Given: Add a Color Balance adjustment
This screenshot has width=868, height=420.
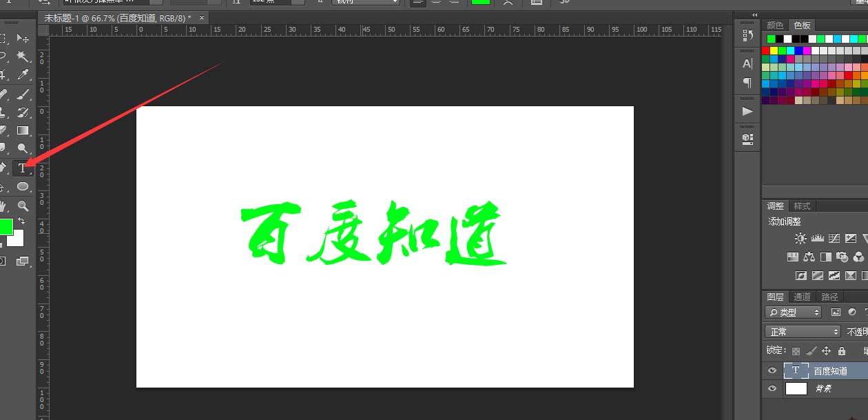Looking at the screenshot, I should 809,257.
